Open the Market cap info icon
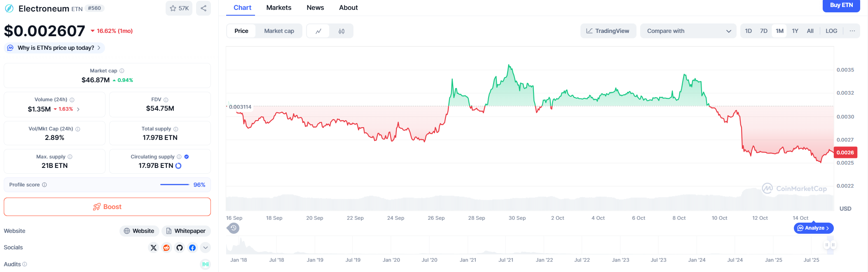This screenshot has width=868, height=272. [x=122, y=71]
